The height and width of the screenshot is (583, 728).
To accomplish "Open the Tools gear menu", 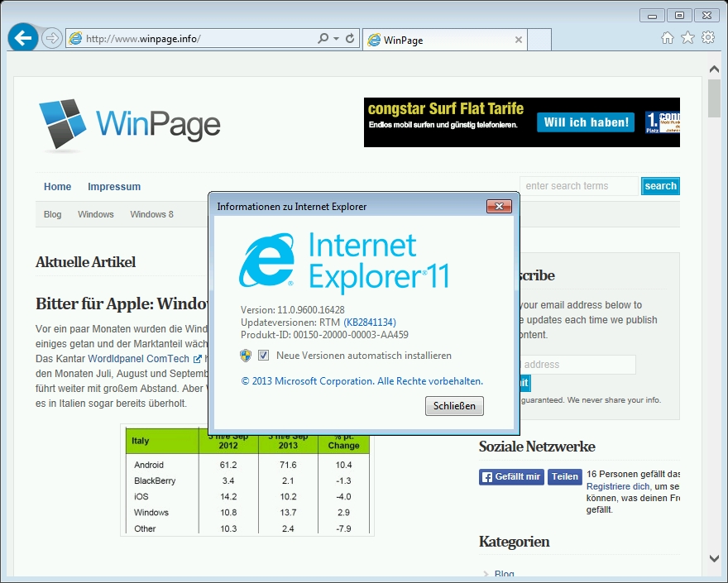I will [708, 37].
